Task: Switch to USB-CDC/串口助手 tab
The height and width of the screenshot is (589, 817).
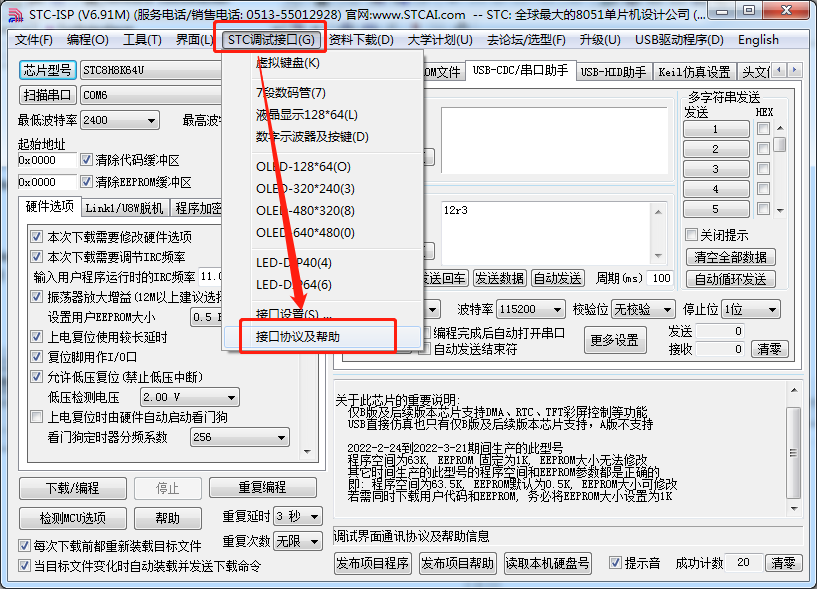Action: 520,70
